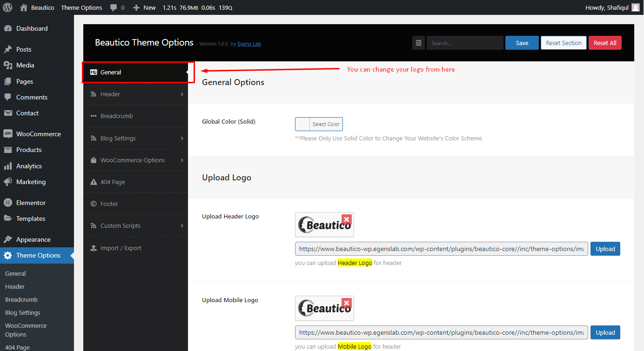Click the home icon beside Beautico

tap(24, 7)
